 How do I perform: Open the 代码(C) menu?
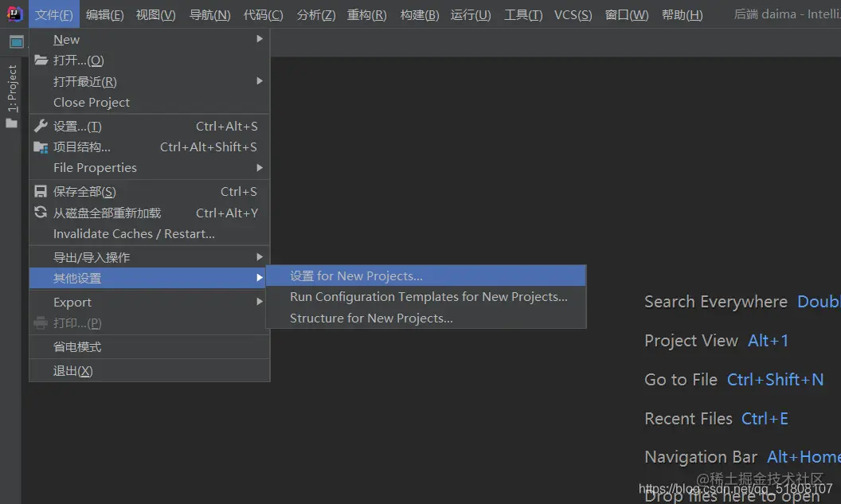(x=264, y=14)
